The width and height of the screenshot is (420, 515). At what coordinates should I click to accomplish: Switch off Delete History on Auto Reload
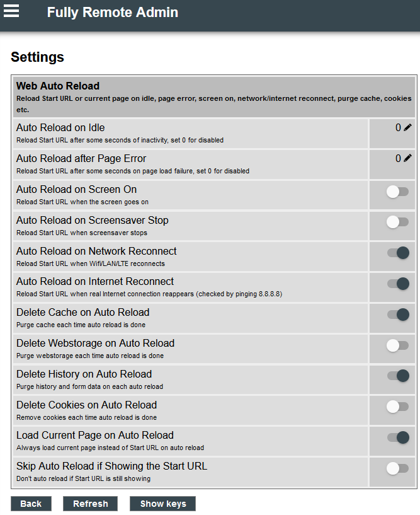pos(398,376)
